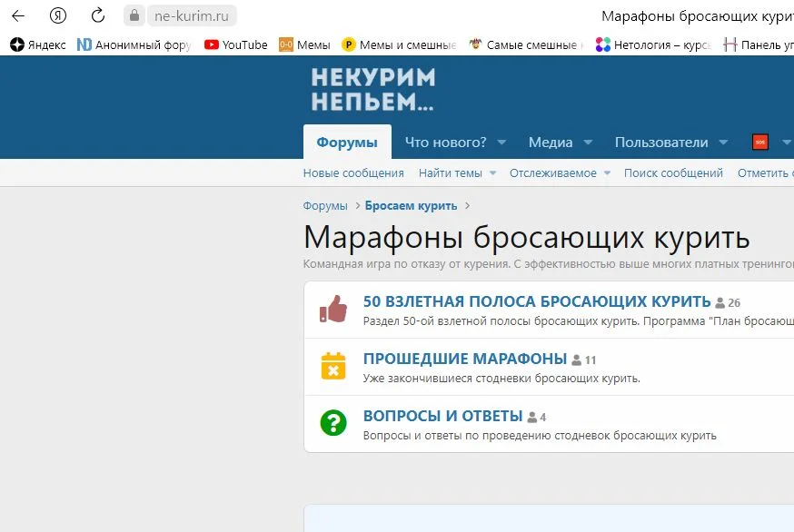Click the Нетология bookmark icon
The image size is (794, 532).
point(602,44)
